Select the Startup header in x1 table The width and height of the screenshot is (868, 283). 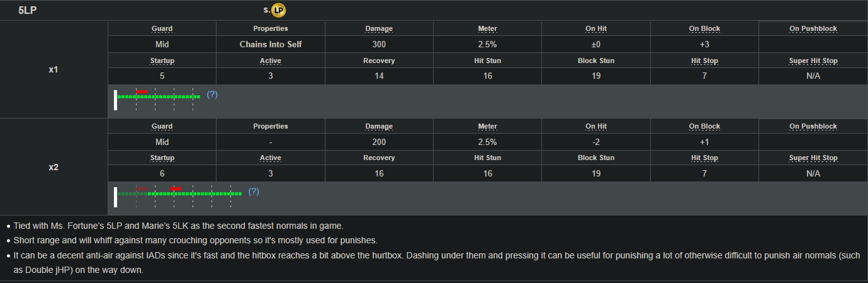(x=162, y=61)
